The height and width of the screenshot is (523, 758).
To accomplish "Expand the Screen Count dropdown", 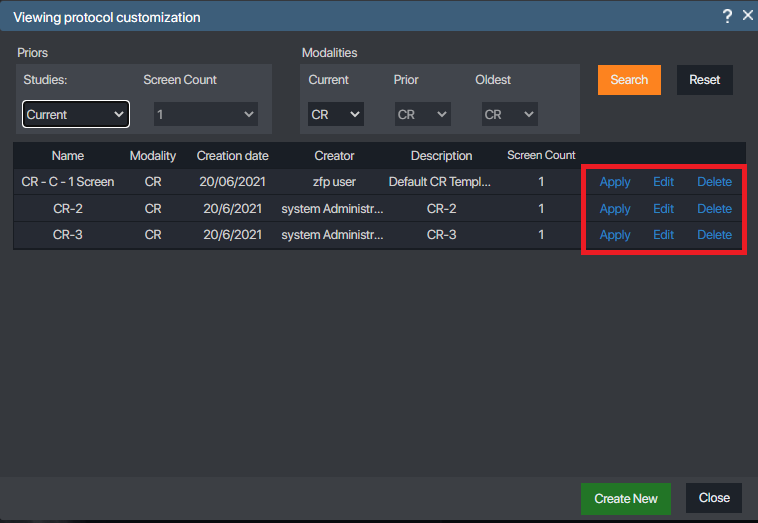I will (206, 114).
